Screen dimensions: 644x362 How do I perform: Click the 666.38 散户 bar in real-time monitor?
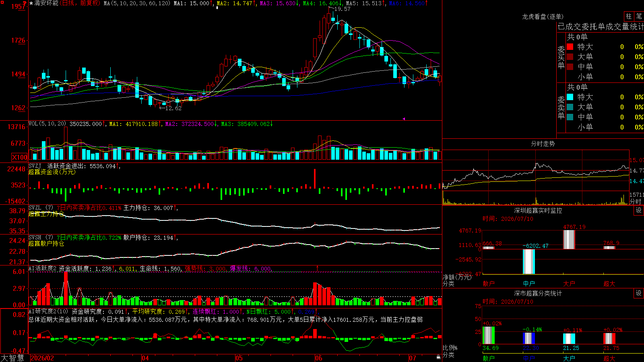click(489, 248)
